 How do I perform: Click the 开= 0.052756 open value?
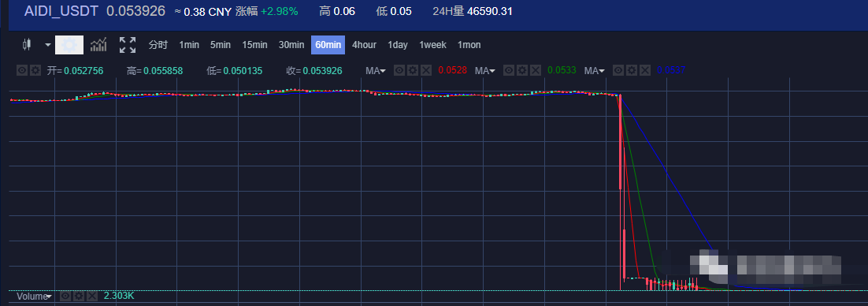click(75, 70)
